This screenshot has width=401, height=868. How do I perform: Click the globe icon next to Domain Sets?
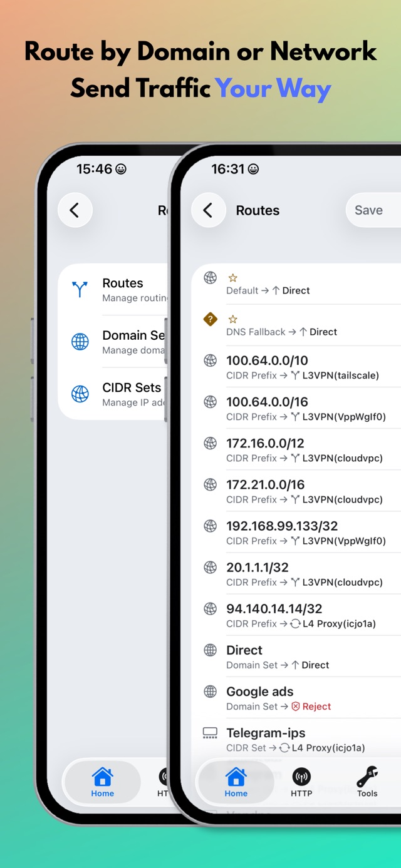point(80,342)
